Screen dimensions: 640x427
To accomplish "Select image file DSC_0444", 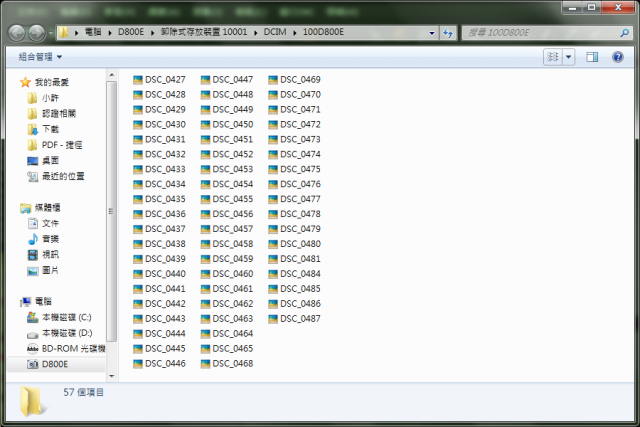I will tap(160, 334).
